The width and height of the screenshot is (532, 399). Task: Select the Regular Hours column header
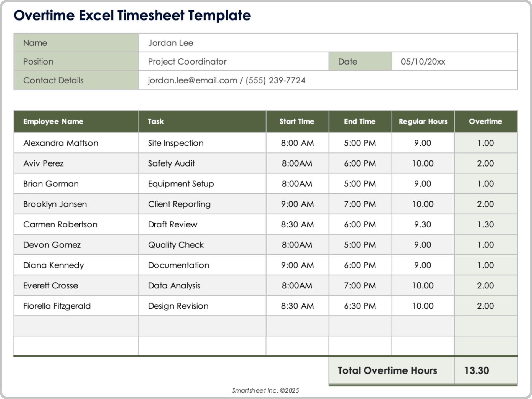pos(423,121)
